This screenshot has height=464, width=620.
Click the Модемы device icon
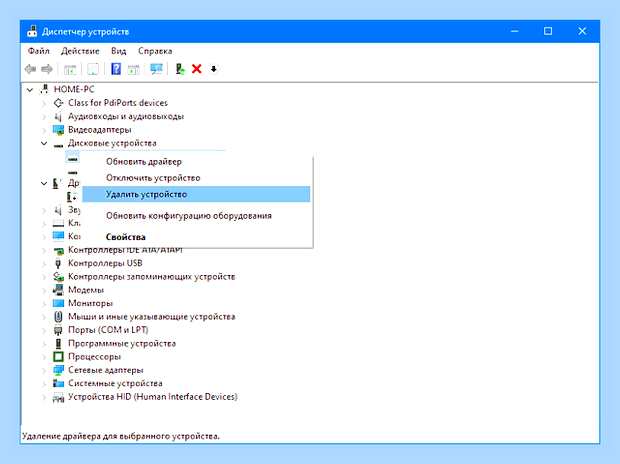59,290
